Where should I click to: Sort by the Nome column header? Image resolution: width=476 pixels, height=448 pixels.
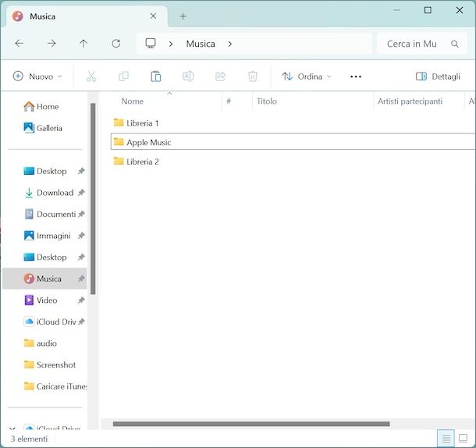click(x=133, y=101)
